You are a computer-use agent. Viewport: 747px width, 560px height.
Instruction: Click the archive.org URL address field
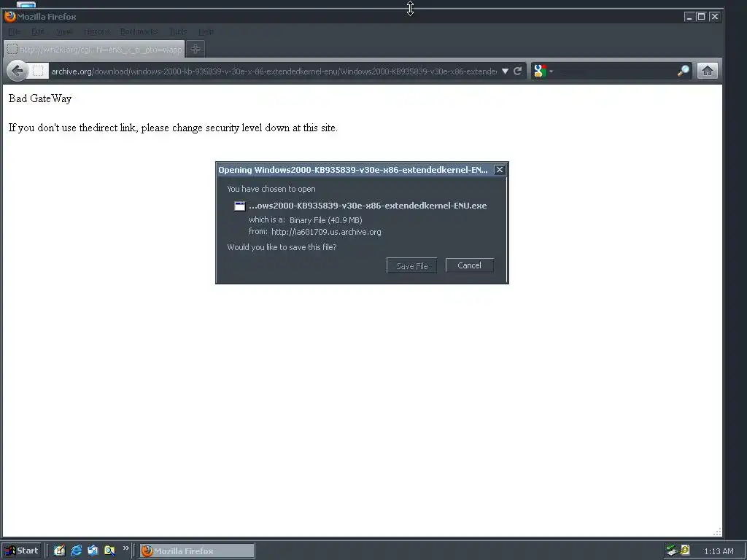point(274,71)
